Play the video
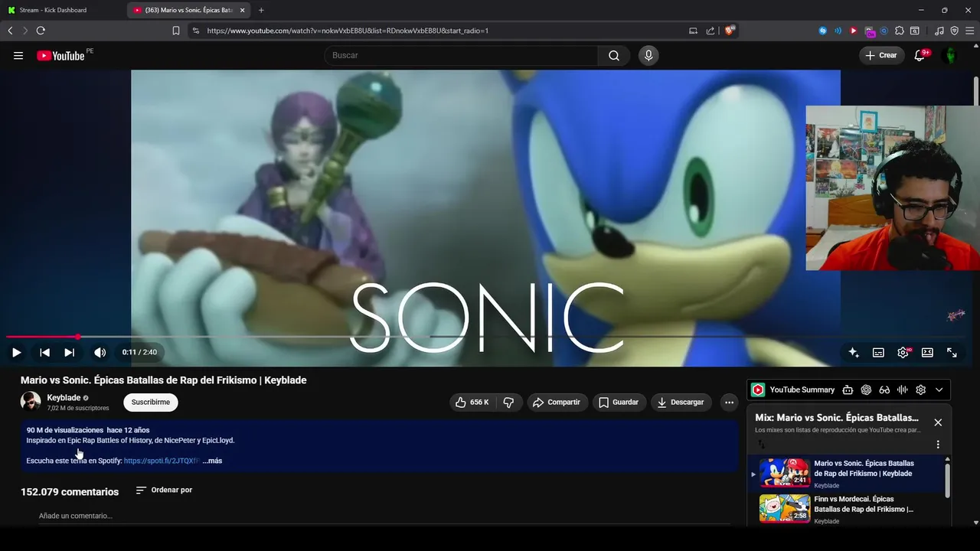980x551 pixels. click(x=16, y=352)
